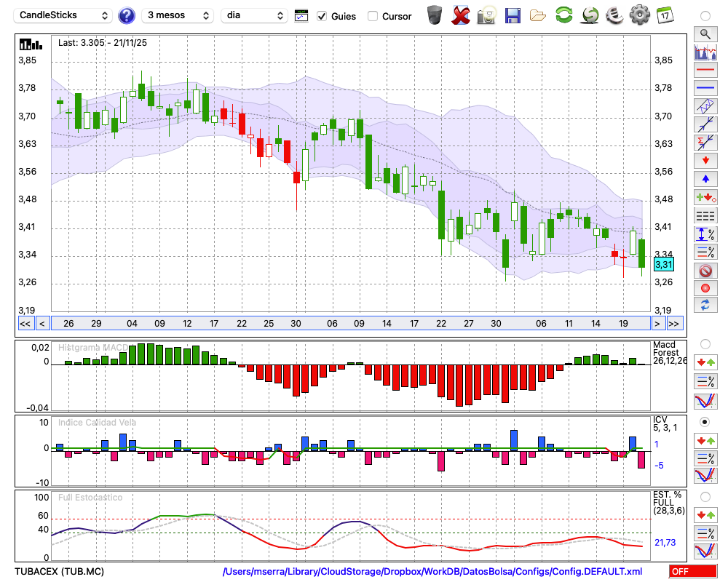Save with the blue floppy disk icon
The width and height of the screenshot is (728, 582).
(513, 16)
